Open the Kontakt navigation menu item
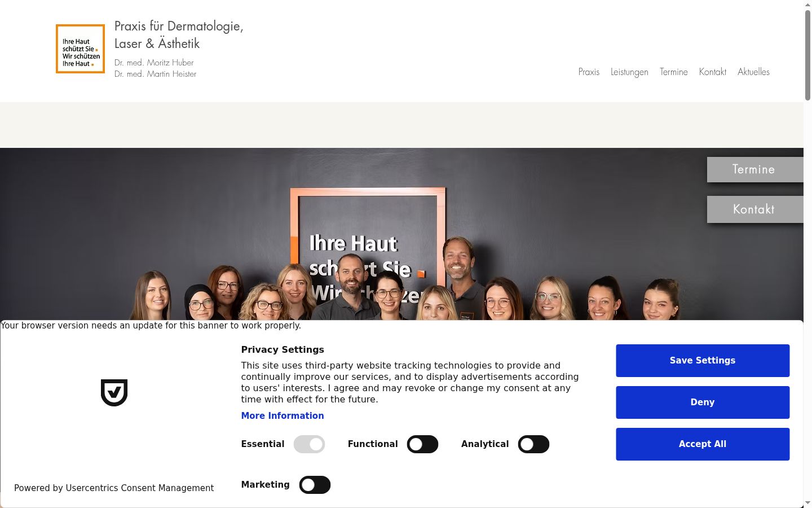This screenshot has height=508, width=812. 713,72
